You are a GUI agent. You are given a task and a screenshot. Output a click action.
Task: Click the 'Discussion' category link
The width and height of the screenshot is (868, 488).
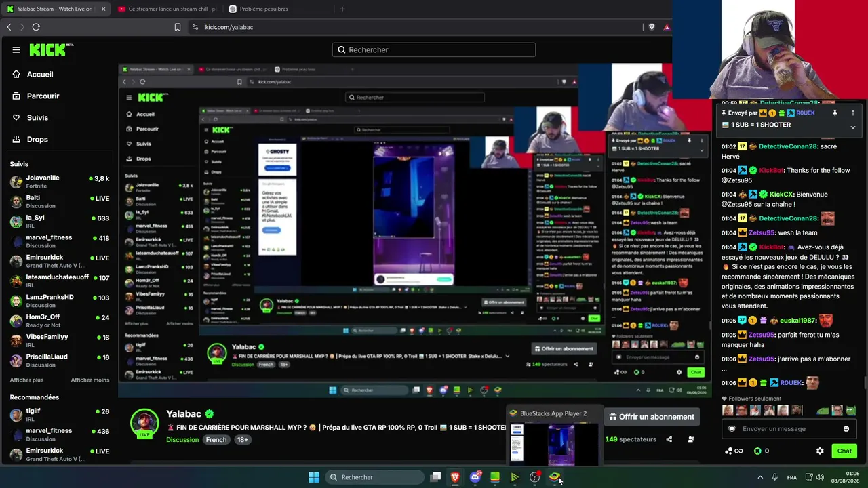point(182,440)
